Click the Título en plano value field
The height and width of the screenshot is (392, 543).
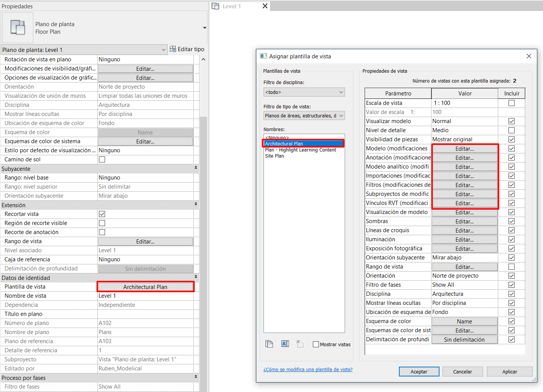146,314
